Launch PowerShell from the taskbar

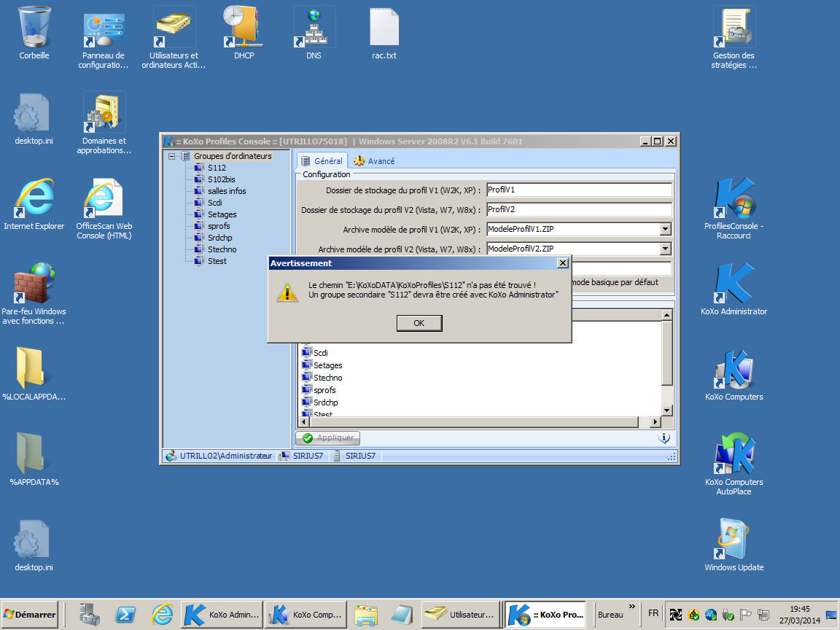tap(126, 615)
